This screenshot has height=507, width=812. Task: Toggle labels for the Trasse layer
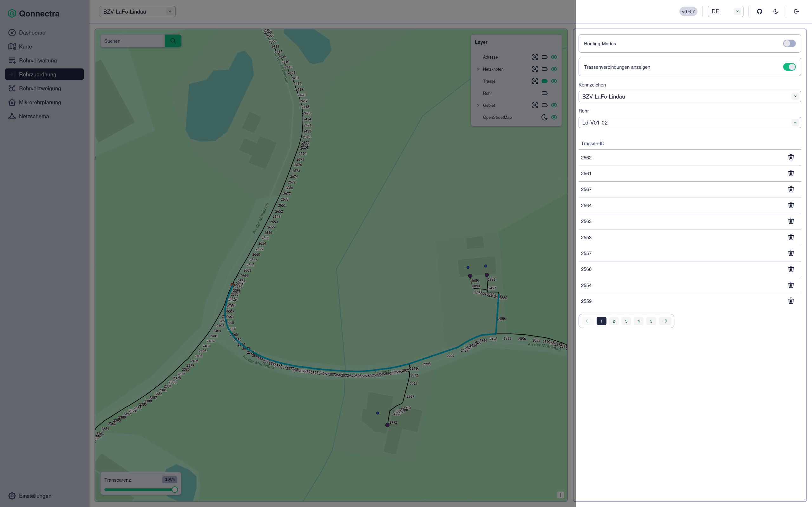(x=545, y=81)
